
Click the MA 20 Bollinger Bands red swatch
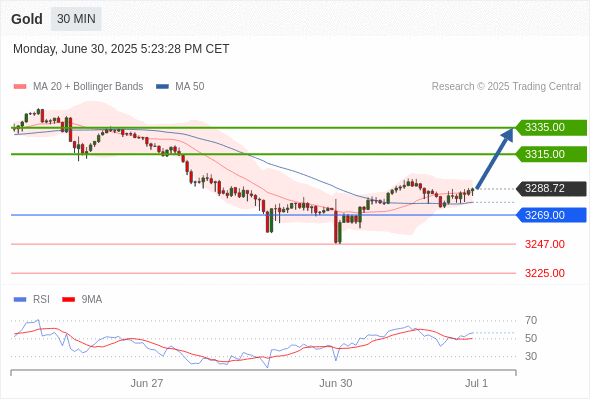(x=20, y=87)
